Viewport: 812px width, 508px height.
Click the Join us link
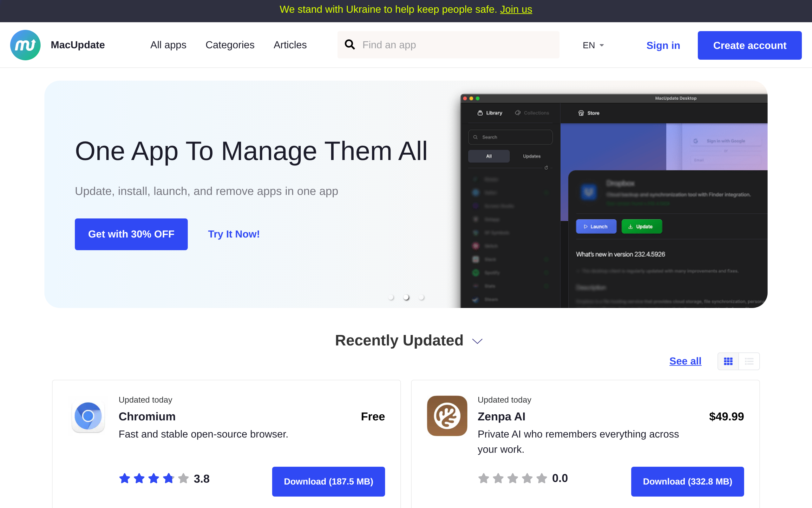click(516, 10)
